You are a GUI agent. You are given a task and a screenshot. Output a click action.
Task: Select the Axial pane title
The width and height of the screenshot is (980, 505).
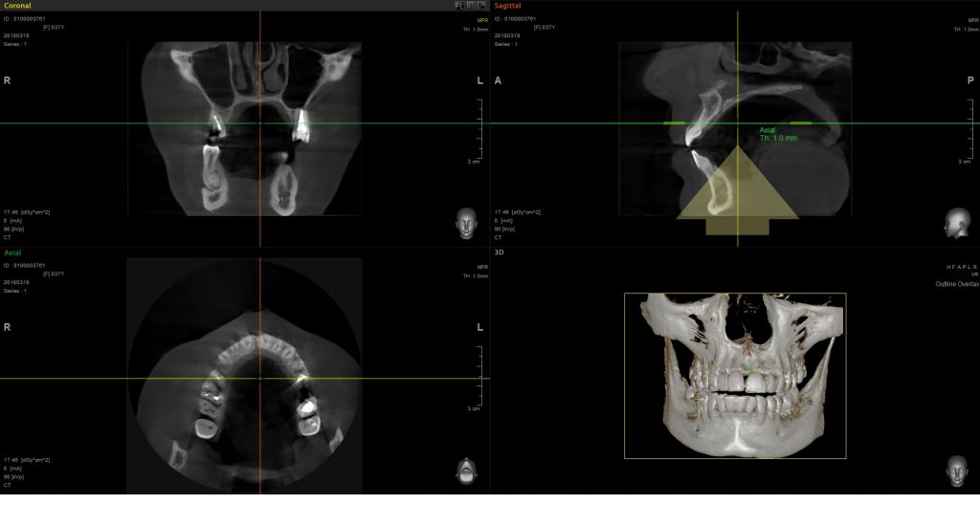pyautogui.click(x=12, y=253)
